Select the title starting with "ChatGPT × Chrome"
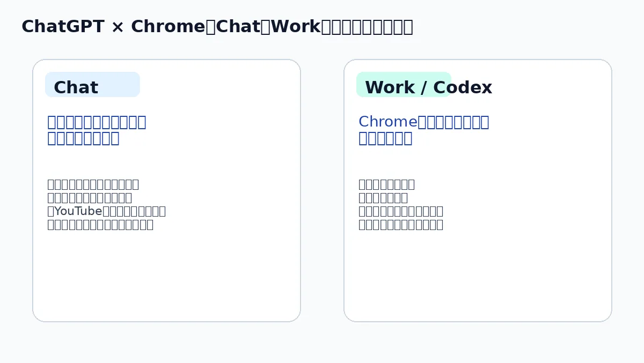 click(x=217, y=26)
